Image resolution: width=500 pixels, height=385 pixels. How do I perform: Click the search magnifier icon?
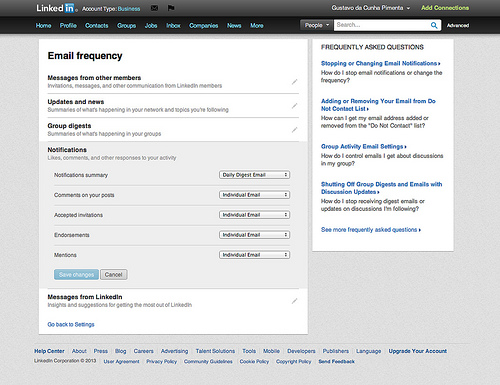coord(434,25)
